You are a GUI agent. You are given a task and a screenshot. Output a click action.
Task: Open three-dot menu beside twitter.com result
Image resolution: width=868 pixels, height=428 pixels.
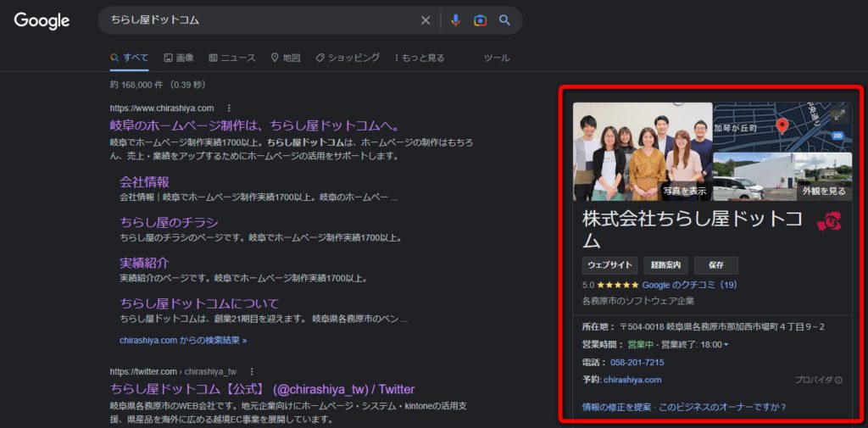(252, 371)
